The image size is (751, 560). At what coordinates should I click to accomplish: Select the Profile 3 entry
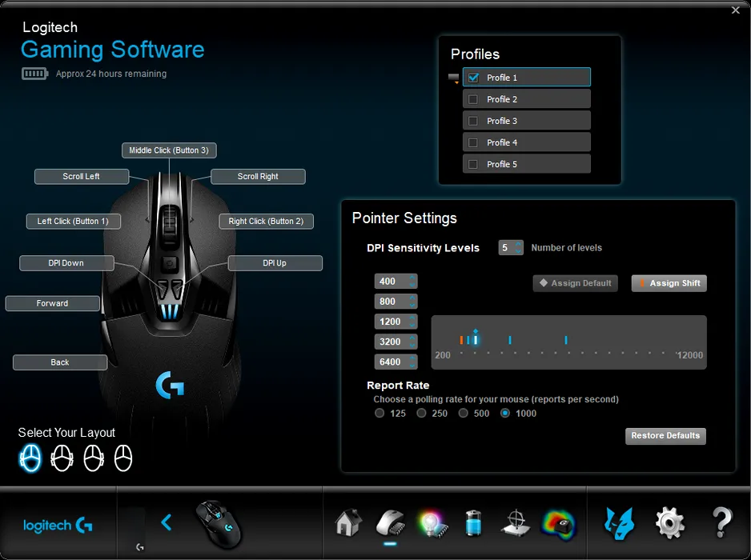click(x=526, y=121)
